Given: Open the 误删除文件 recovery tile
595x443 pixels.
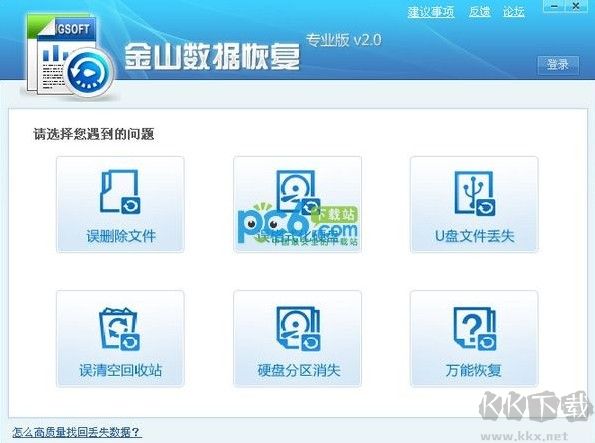Looking at the screenshot, I should (x=120, y=204).
